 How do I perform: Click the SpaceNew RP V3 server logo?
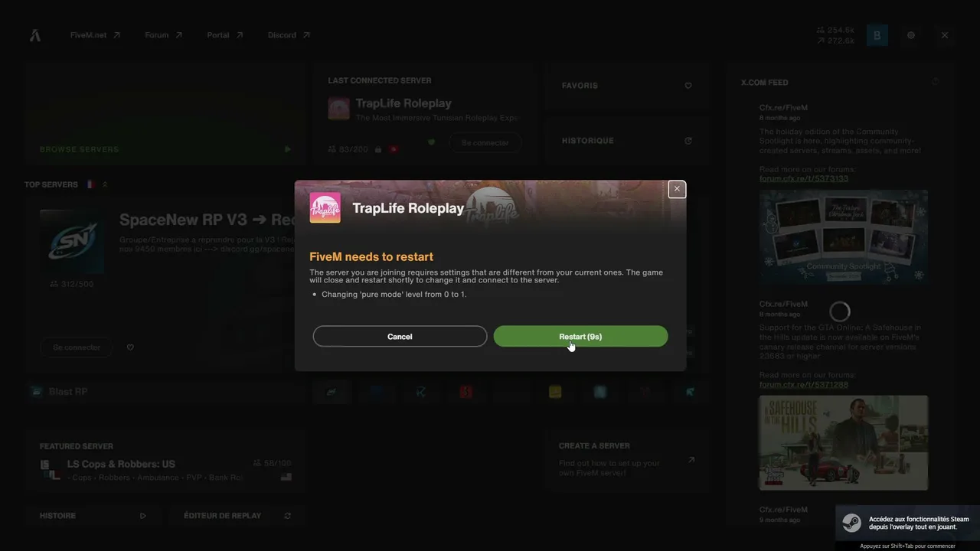pos(72,241)
